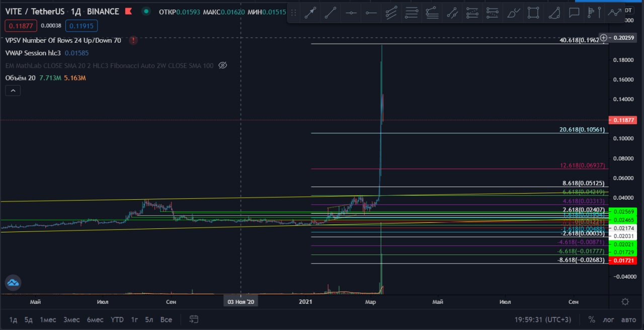Image resolution: width=644 pixels, height=330 pixels.
Task: Show the hidden EM MathLab indicator
Action: pos(223,65)
